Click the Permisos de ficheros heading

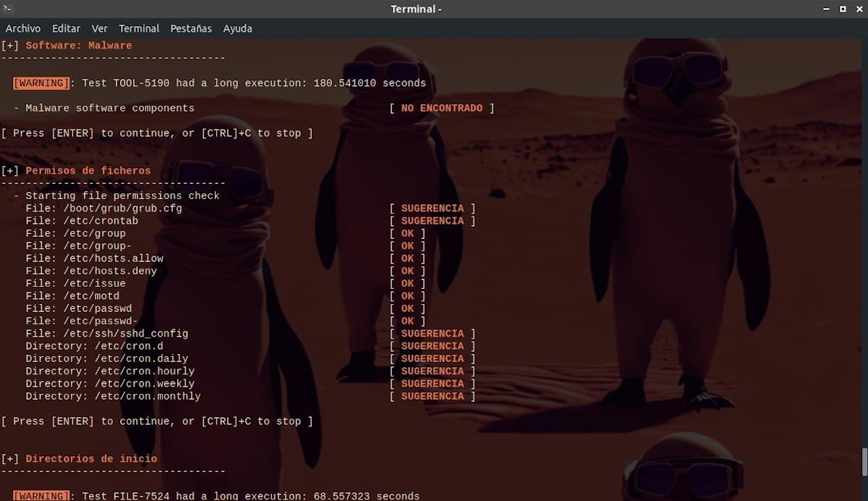tap(88, 171)
